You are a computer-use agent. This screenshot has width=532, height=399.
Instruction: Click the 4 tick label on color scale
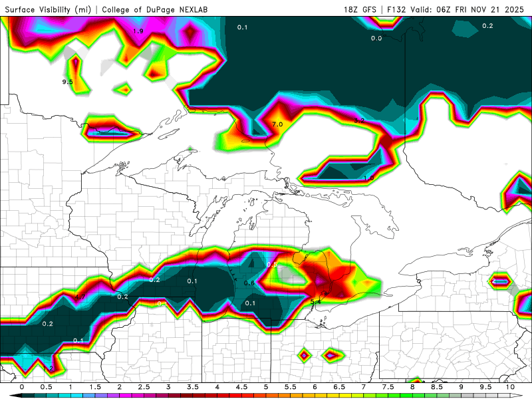pyautogui.click(x=217, y=387)
